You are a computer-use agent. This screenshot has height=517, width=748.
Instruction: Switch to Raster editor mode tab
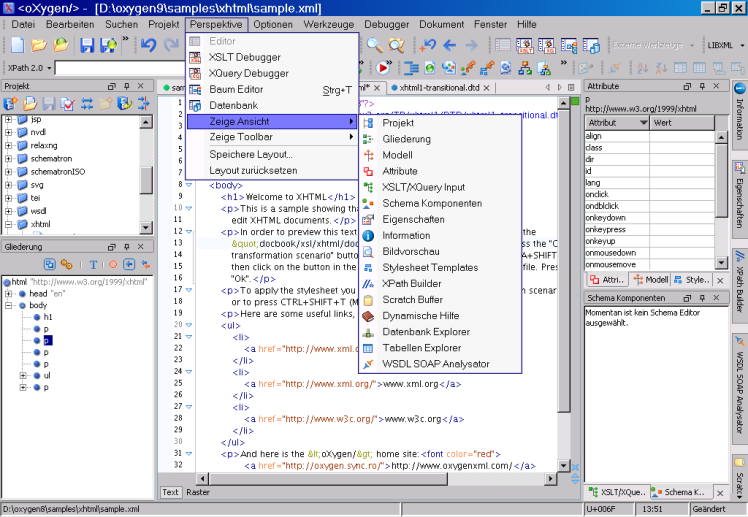point(198,492)
